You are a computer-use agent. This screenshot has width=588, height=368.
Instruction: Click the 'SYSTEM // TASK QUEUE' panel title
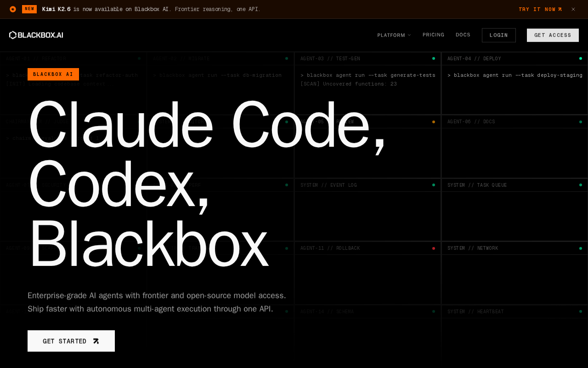click(x=477, y=185)
